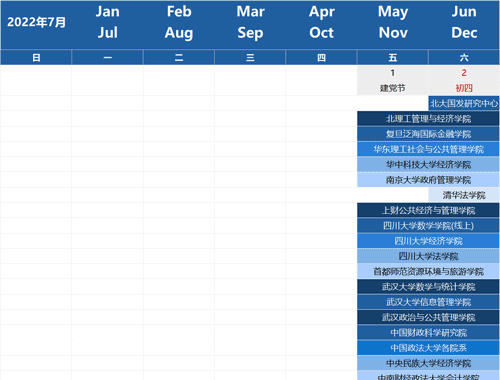This screenshot has width=500, height=380.
Task: Select the 中国政法大学各院系 entry
Action: click(428, 348)
